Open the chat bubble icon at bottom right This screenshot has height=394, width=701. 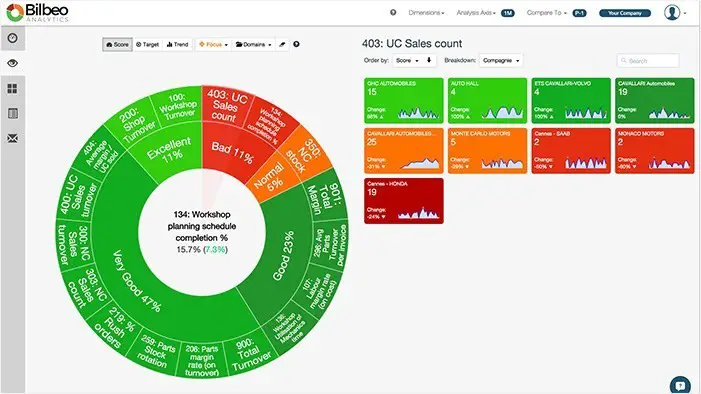pyautogui.click(x=680, y=385)
